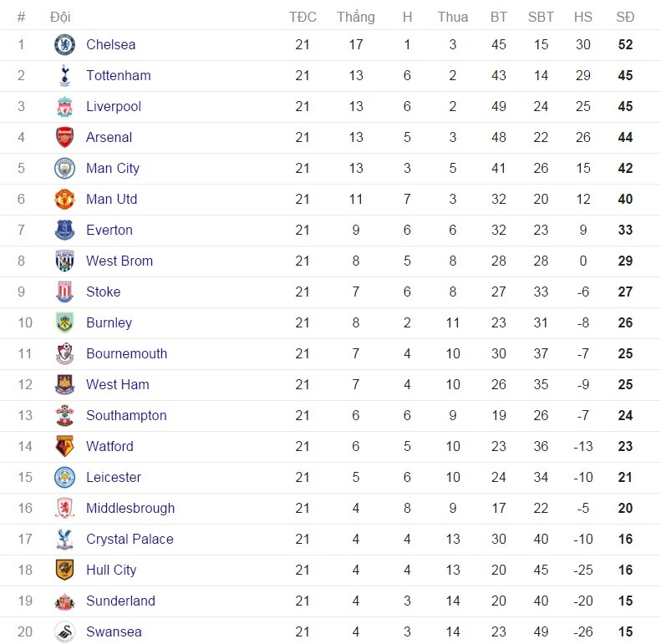The image size is (661, 644).
Task: Open the Bournemouth team link
Action: pyautogui.click(x=126, y=354)
